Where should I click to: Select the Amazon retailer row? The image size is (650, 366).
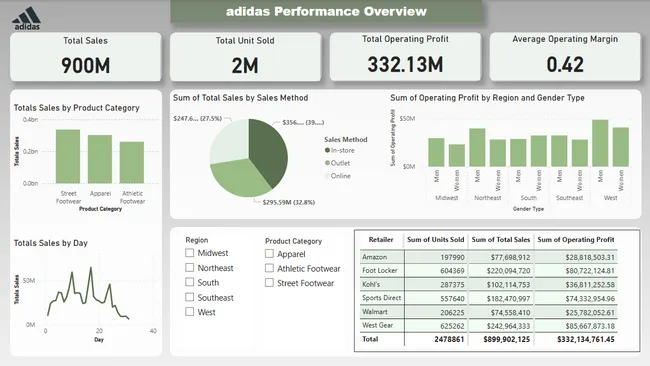tap(488, 257)
